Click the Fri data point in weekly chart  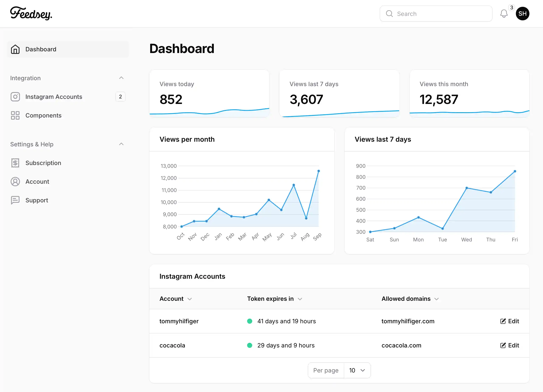[x=515, y=171]
